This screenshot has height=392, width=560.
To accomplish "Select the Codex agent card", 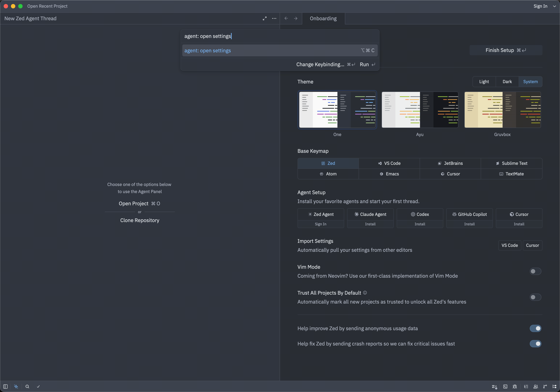I will point(420,214).
